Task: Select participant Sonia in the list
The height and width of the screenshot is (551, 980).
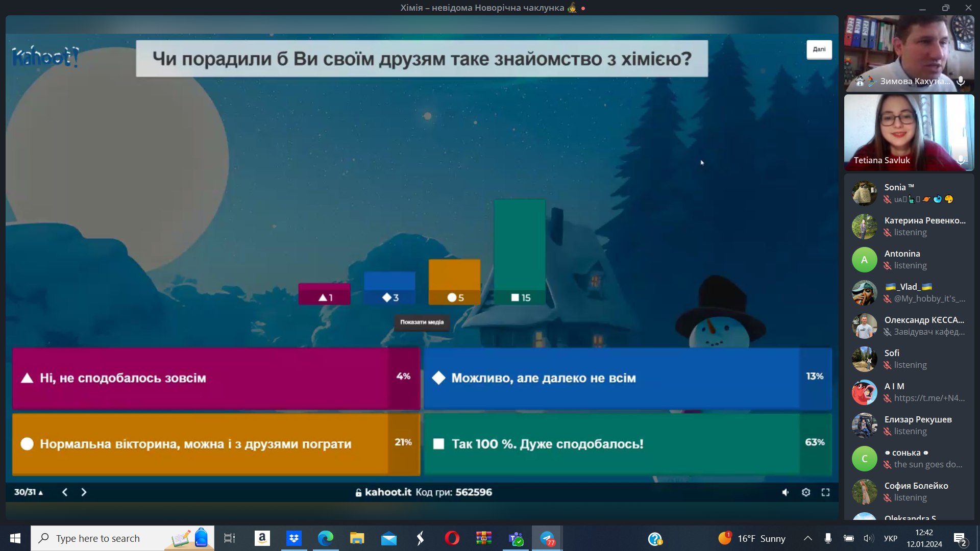Action: pyautogui.click(x=909, y=193)
